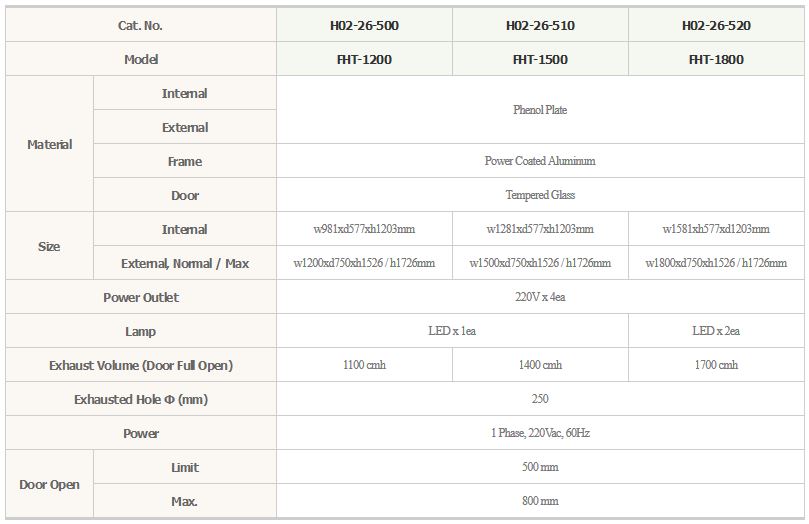Select the w981xd577xh1203mm internal size
The height and width of the screenshot is (524, 809).
click(364, 229)
